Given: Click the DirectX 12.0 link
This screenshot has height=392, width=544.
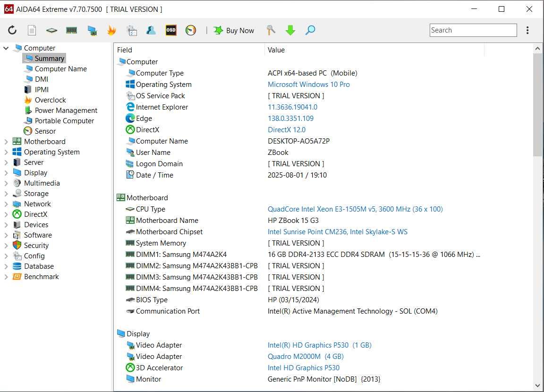Looking at the screenshot, I should click(x=287, y=130).
